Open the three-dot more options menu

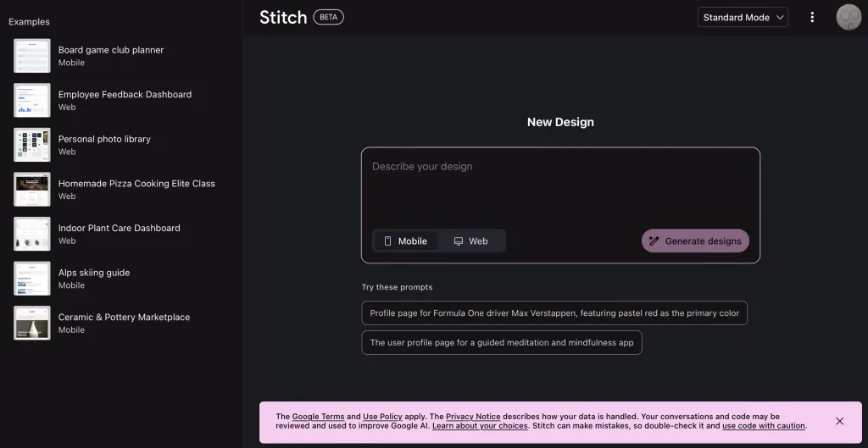pyautogui.click(x=812, y=17)
